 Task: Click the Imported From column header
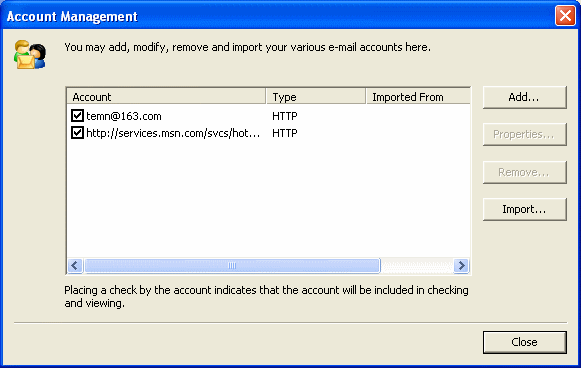coord(418,97)
